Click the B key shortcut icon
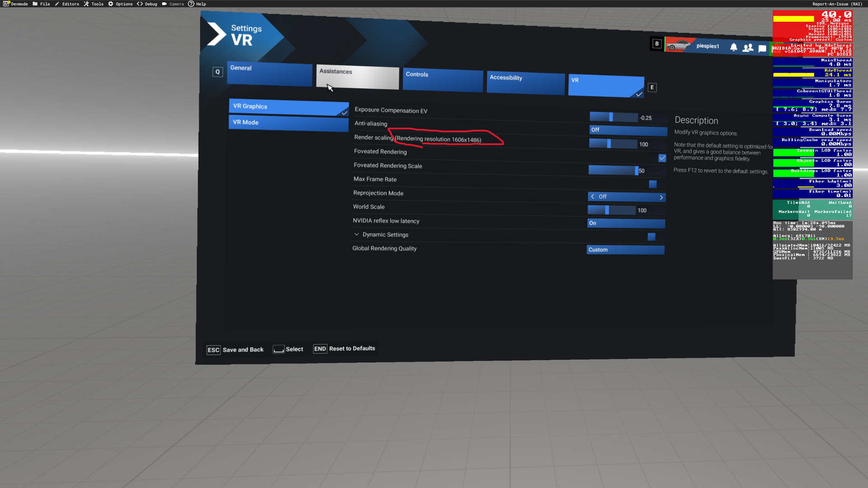Screen dimensions: 868x488 [657, 44]
